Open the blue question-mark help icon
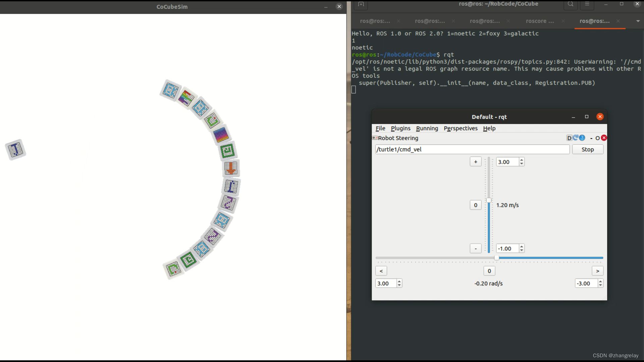Image resolution: width=644 pixels, height=362 pixels. 582,138
